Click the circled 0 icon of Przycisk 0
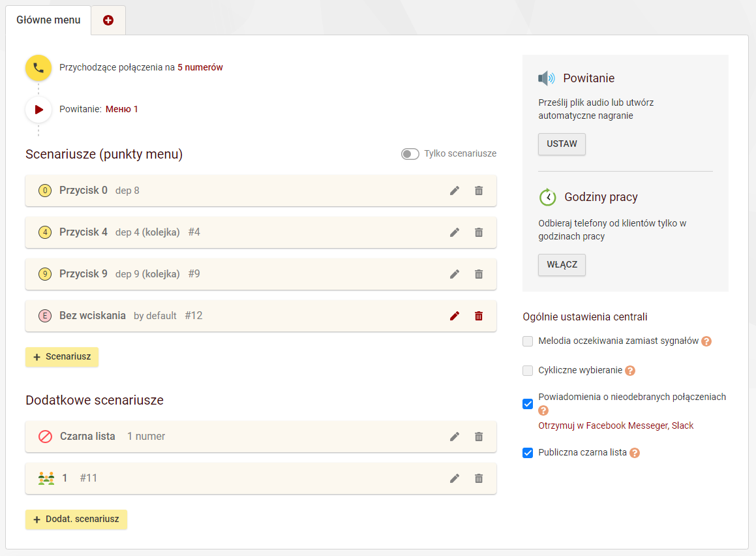 click(45, 191)
